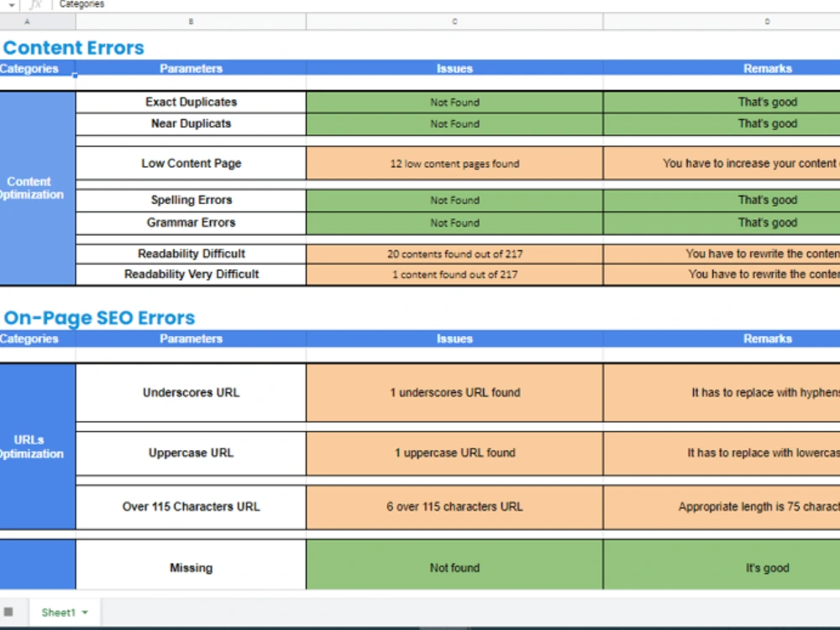Screen dimensions: 840x630
Task: Select 'Issues' header in On-Page SEO table
Action: point(454,339)
